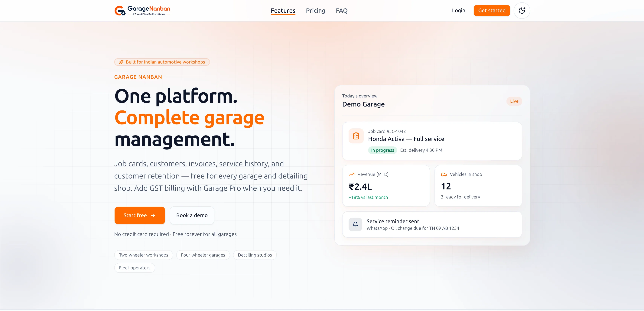Click the 'Revenue (MTD)' label
Screen dimensions: 644x311
coord(373,174)
